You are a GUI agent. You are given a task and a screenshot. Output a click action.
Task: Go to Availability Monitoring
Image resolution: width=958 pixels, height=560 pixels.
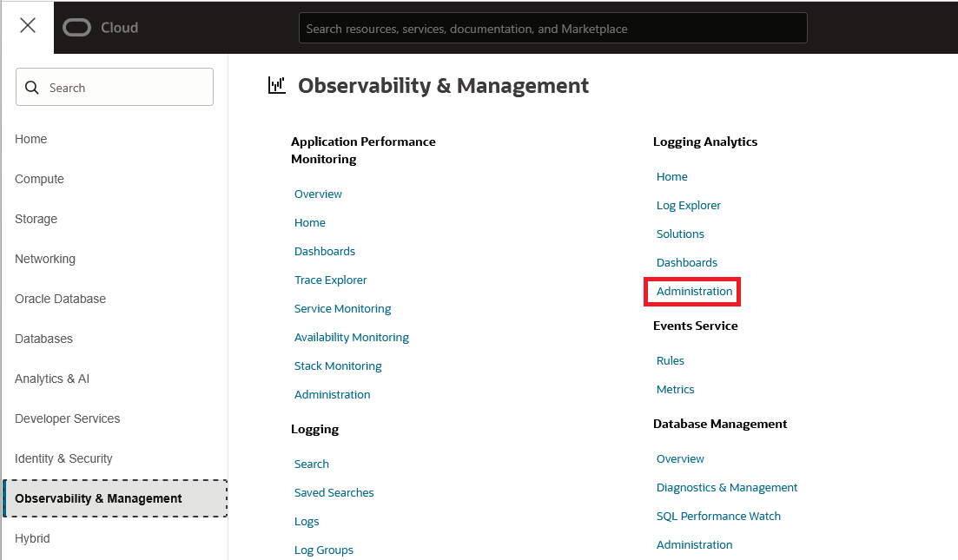point(351,338)
